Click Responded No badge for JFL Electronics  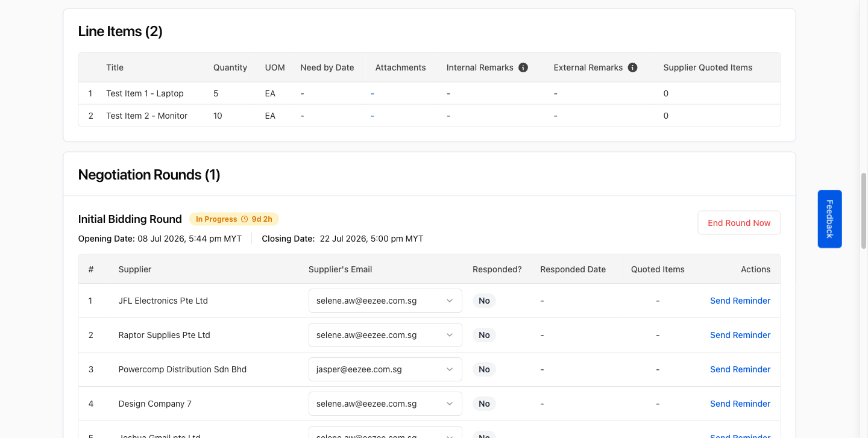point(484,301)
